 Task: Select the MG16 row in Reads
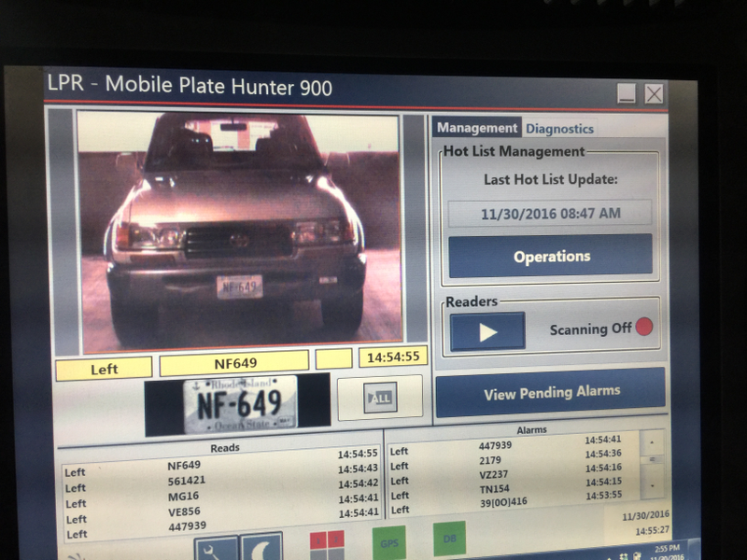[221, 495]
